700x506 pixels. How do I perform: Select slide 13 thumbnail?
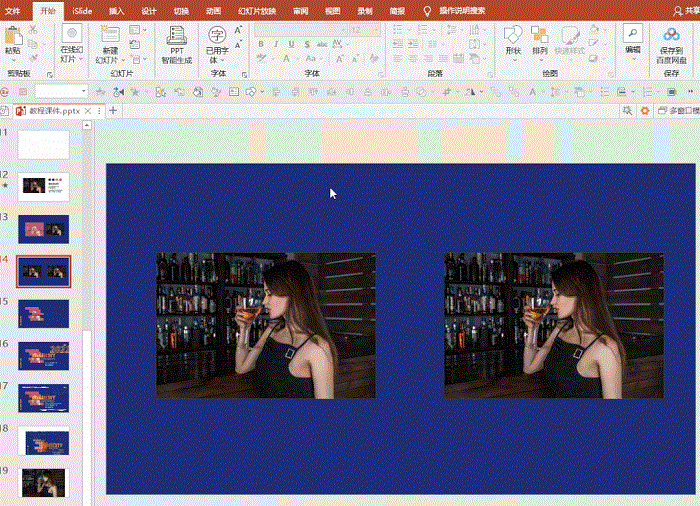pyautogui.click(x=44, y=229)
